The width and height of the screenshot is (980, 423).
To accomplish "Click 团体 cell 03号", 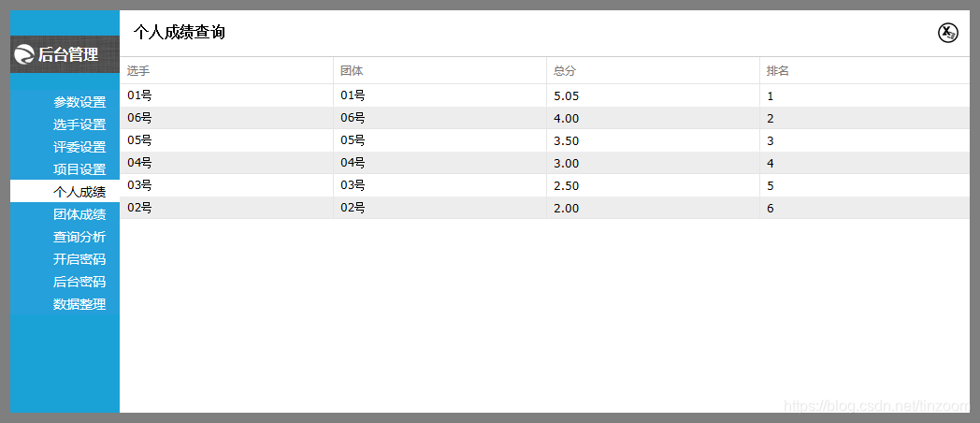I will click(440, 185).
